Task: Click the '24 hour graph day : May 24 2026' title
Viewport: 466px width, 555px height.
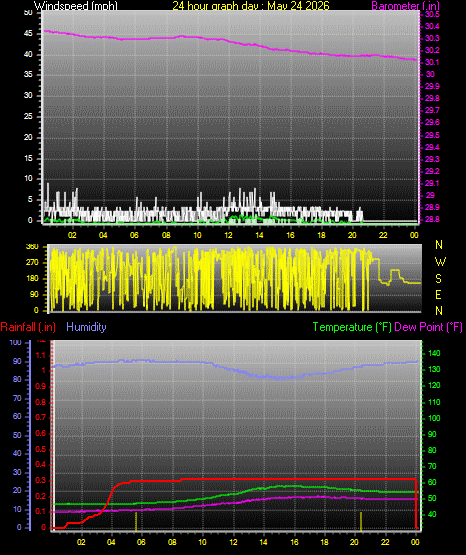Action: (x=251, y=6)
